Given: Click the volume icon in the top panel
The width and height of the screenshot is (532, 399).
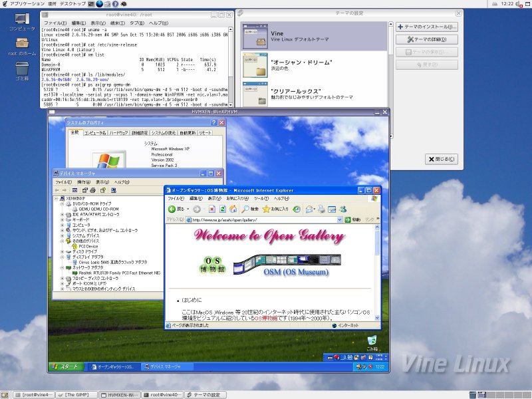Looking at the screenshot, I should pos(518,4).
